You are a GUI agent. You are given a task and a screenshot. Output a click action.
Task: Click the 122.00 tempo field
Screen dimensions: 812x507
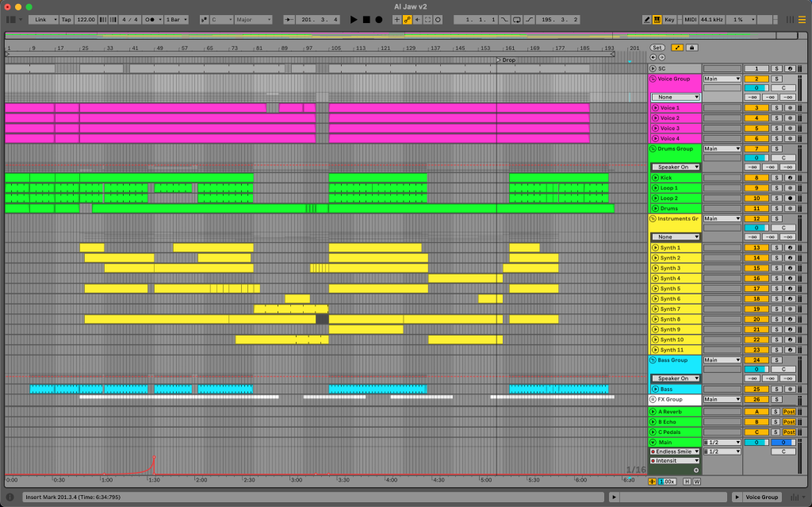[86, 20]
